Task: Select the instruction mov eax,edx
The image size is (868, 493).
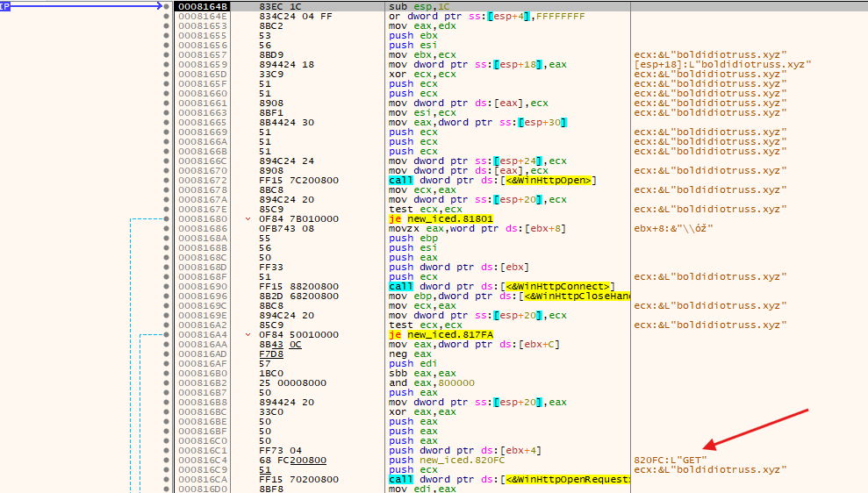Action: [422, 26]
